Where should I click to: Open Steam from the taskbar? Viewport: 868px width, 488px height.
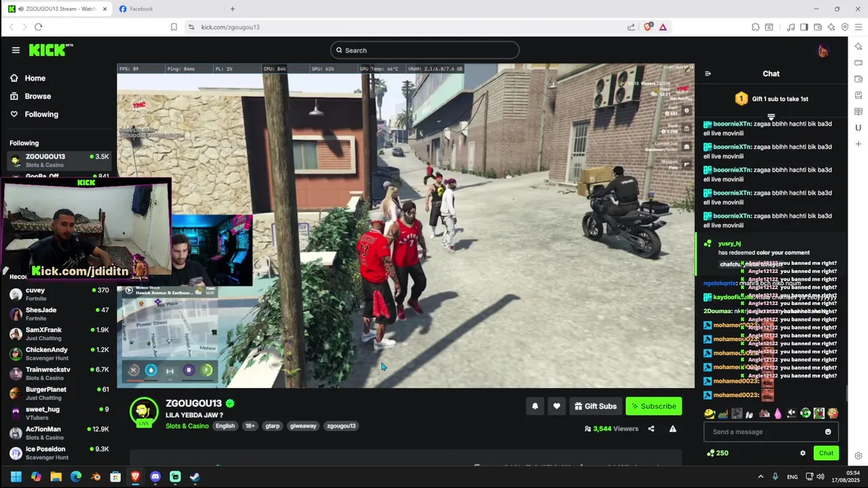195,476
